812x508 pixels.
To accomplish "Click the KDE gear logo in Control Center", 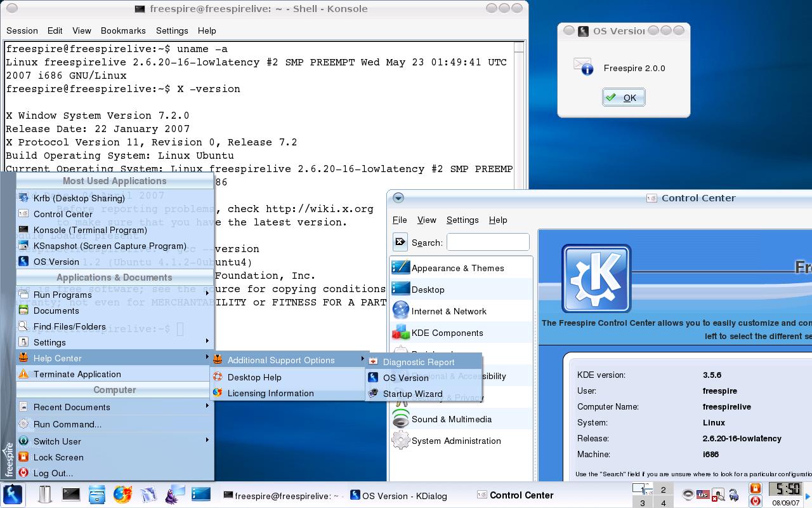I will [596, 278].
